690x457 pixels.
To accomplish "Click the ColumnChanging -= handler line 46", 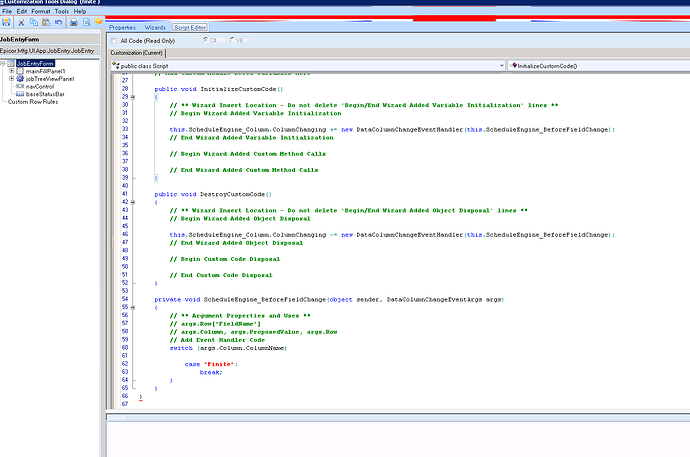I will pos(392,234).
